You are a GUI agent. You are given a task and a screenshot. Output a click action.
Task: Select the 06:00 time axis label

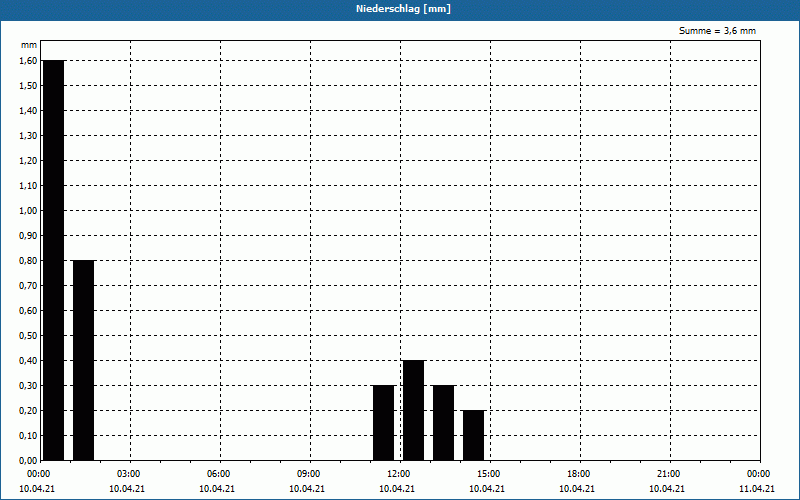pos(218,474)
